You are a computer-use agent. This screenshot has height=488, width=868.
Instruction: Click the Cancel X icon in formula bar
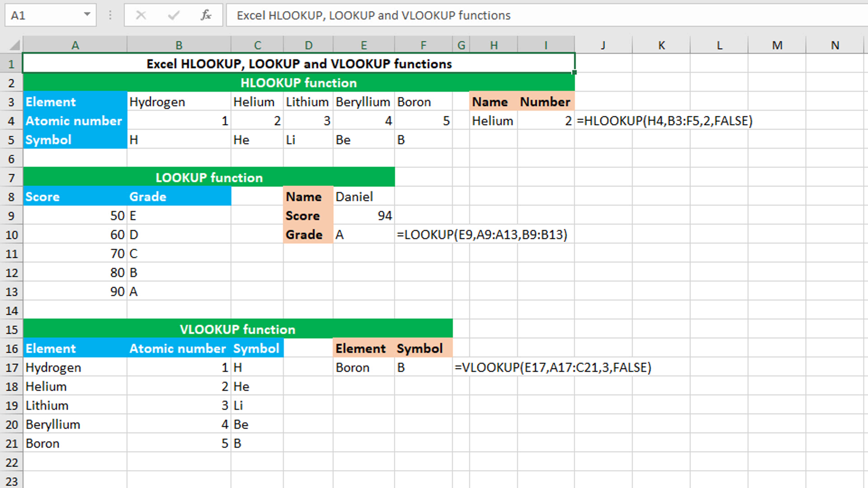pyautogui.click(x=141, y=15)
